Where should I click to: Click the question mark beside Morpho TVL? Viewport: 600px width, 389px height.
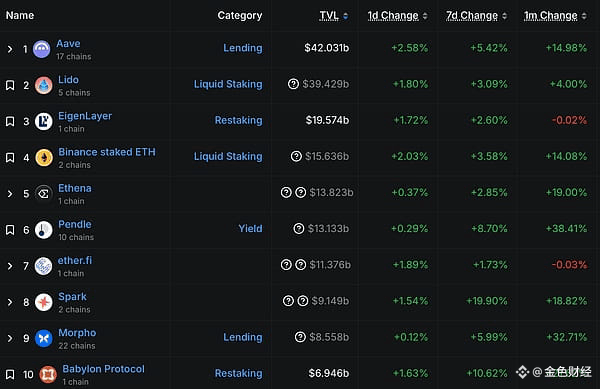[300, 337]
